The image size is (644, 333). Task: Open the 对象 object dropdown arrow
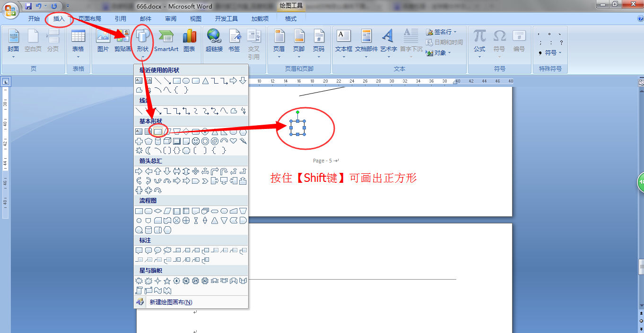point(450,53)
